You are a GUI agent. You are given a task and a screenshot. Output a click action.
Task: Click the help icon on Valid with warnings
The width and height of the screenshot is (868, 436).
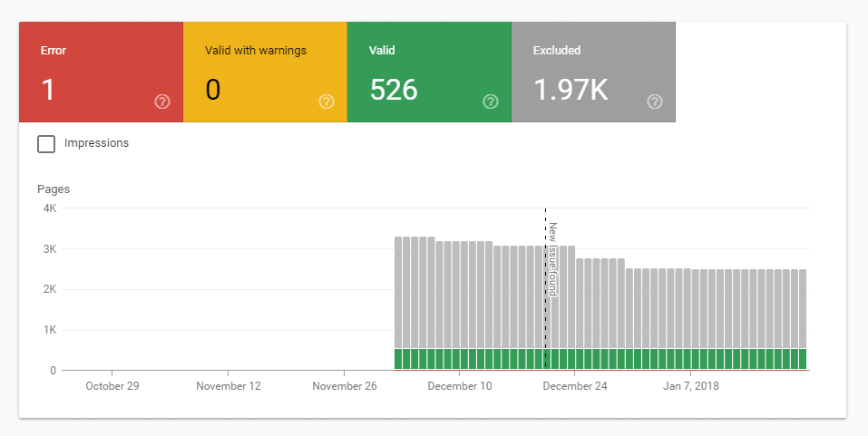pos(327,102)
